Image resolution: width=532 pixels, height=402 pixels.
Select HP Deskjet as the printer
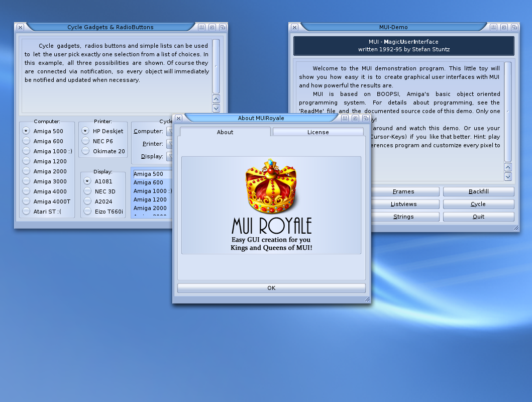[x=85, y=131]
